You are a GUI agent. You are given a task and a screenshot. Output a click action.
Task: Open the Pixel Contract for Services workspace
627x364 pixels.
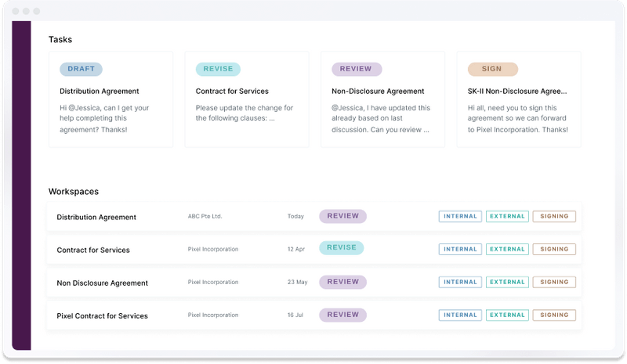pyautogui.click(x=102, y=315)
